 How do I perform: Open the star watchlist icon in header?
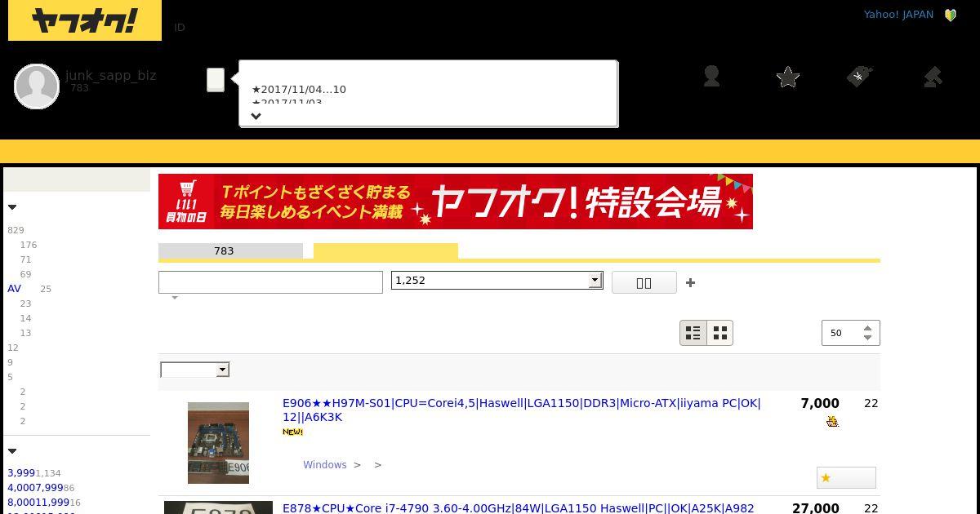(x=788, y=78)
